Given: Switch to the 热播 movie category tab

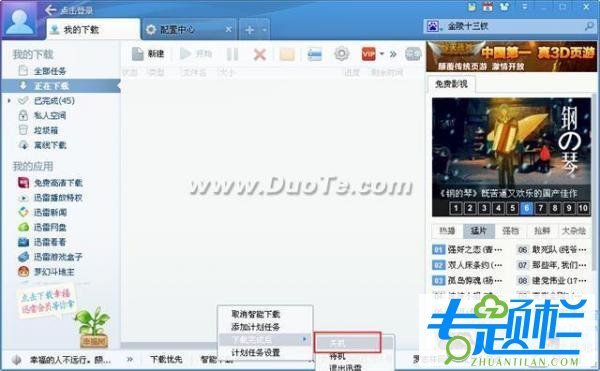Looking at the screenshot, I should pos(447,231).
